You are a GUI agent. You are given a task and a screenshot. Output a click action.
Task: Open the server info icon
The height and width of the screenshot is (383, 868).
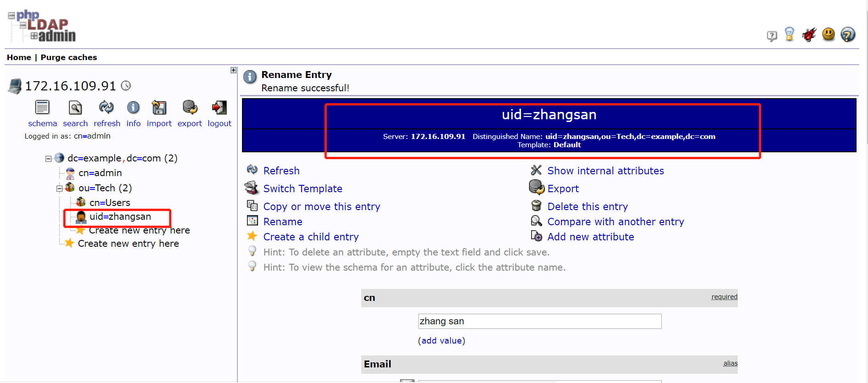133,107
